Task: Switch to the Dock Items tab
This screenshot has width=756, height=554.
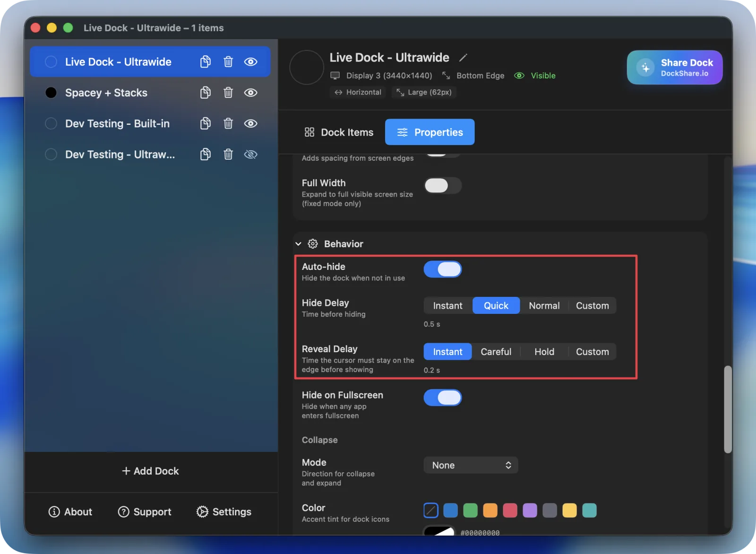Action: (x=339, y=132)
